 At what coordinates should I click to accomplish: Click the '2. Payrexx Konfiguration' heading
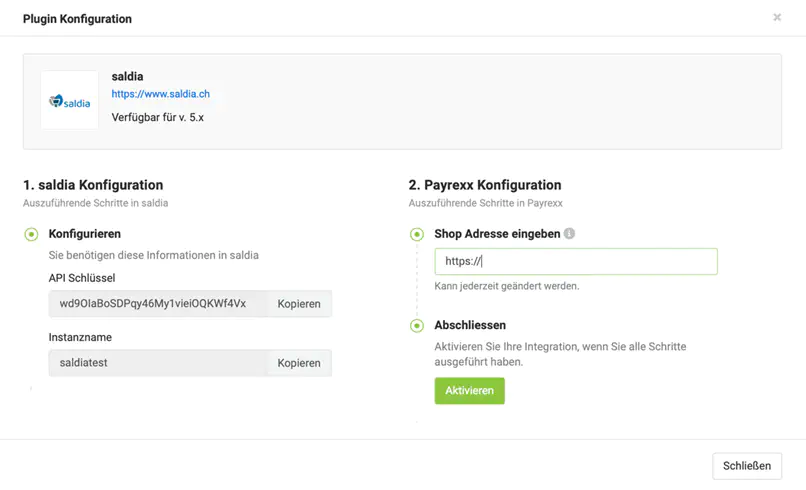(485, 185)
